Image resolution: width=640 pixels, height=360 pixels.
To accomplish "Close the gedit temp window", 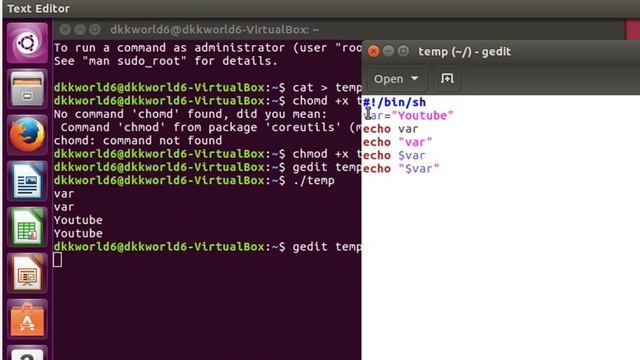I will click(x=373, y=51).
